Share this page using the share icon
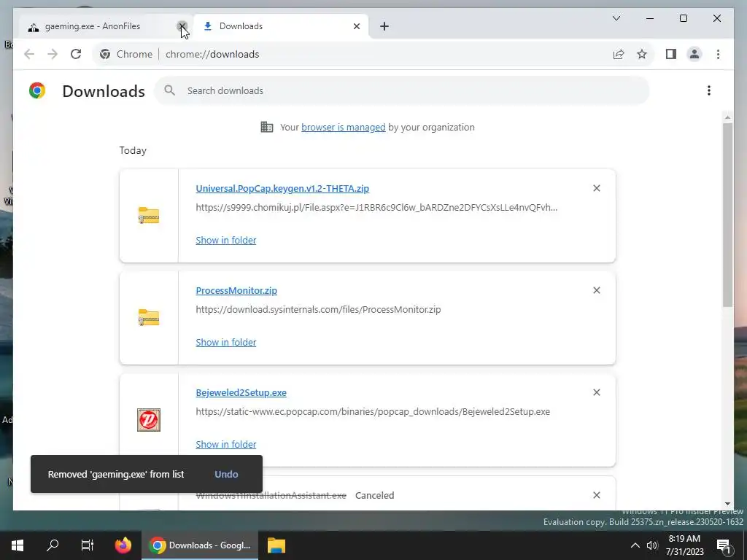Screen dimensions: 747x560 click(x=619, y=54)
